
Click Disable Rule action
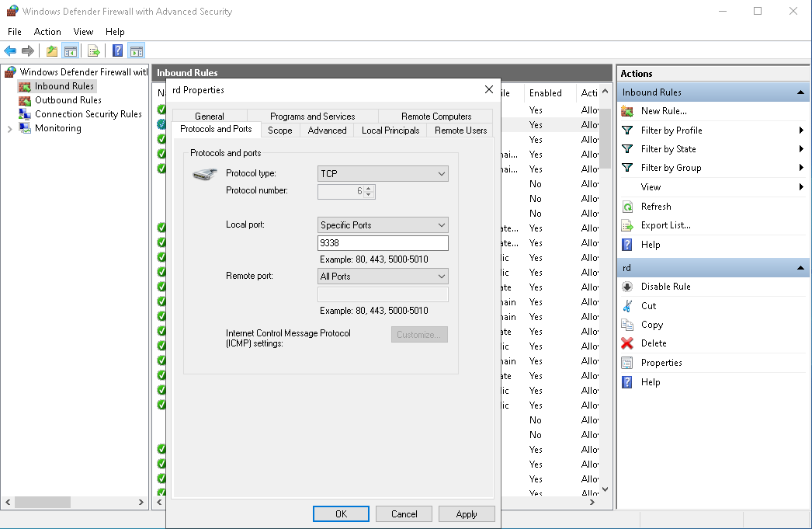coord(665,287)
